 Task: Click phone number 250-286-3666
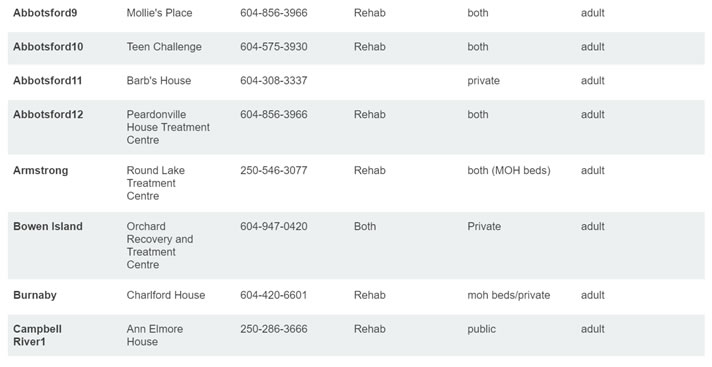(x=274, y=329)
